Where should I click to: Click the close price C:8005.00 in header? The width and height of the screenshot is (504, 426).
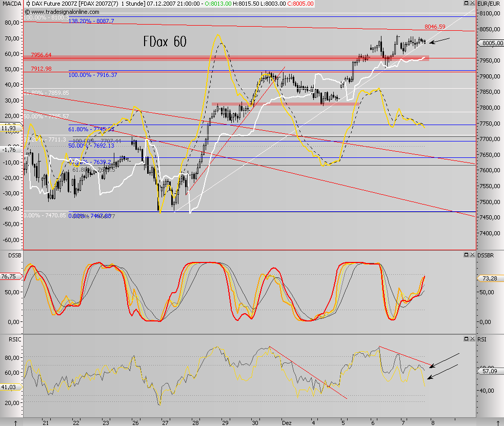pyautogui.click(x=300, y=4)
